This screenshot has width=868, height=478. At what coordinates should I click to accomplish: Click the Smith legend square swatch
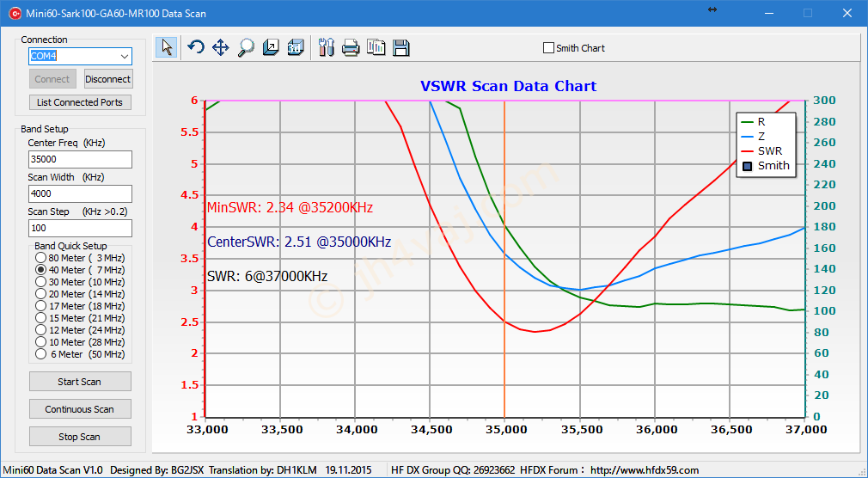click(x=748, y=166)
